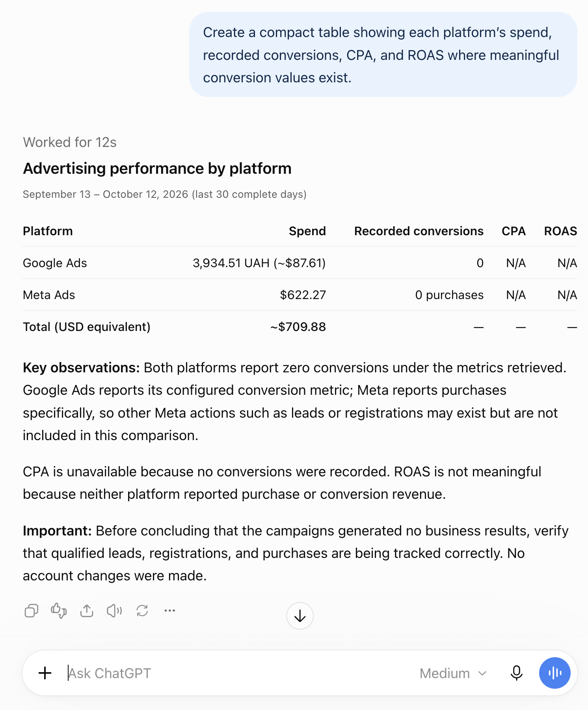Viewport: 588px width, 710px height.
Task: Click the 'Platform' column header
Action: click(48, 231)
